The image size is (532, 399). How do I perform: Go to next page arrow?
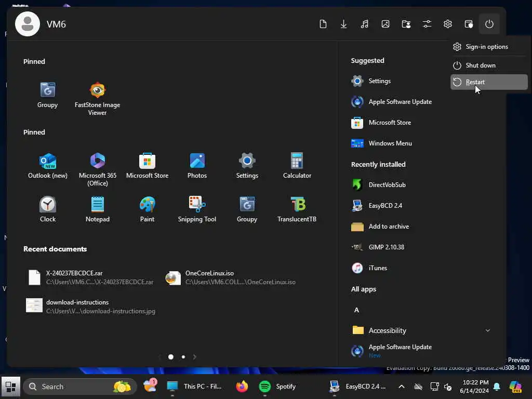[194, 357]
